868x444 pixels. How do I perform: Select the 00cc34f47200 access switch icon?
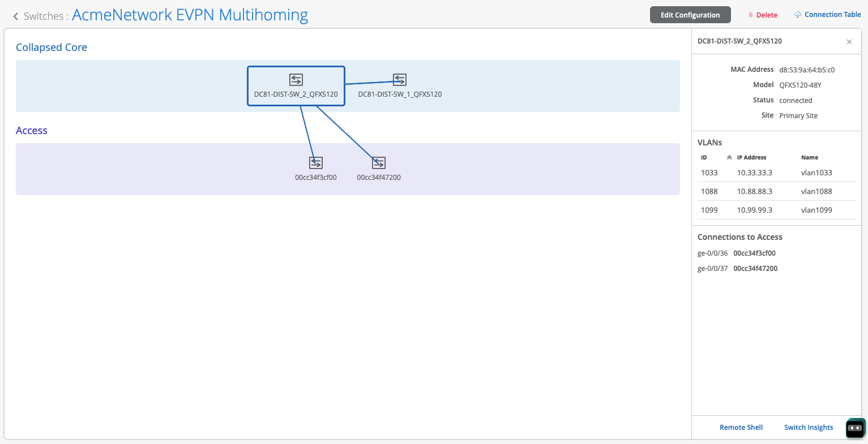(379, 163)
